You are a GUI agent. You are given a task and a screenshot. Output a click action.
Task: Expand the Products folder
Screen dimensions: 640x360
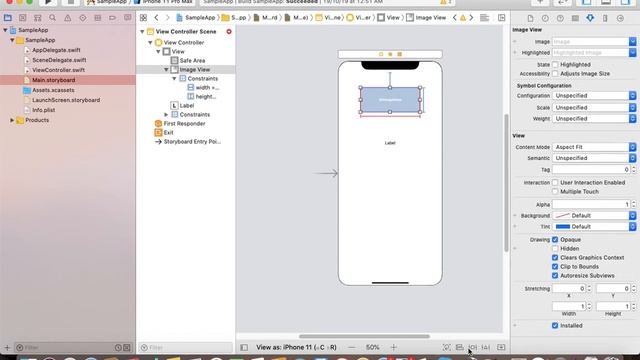[12, 120]
